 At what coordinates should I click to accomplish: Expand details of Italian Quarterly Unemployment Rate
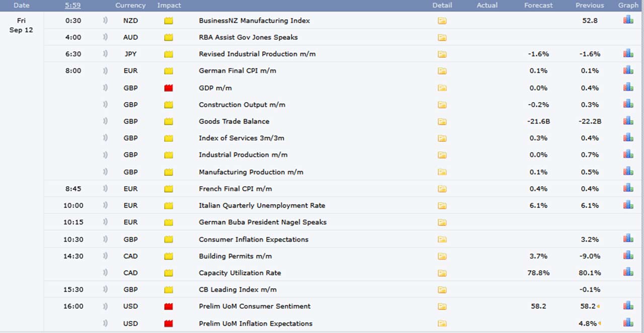pos(442,205)
